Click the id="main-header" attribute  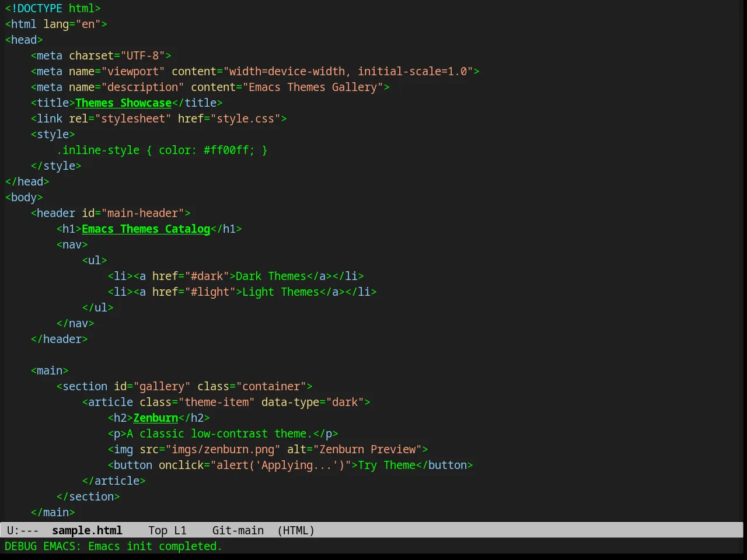click(x=133, y=213)
